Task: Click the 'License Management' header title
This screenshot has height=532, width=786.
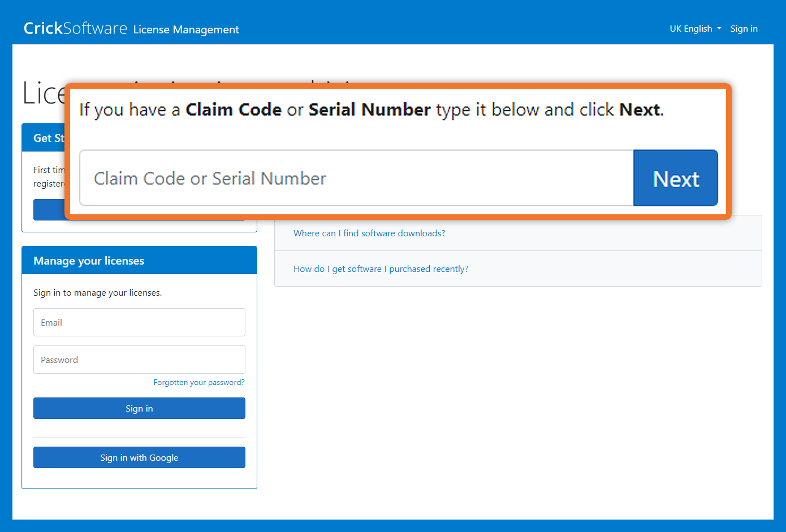Action: (186, 29)
